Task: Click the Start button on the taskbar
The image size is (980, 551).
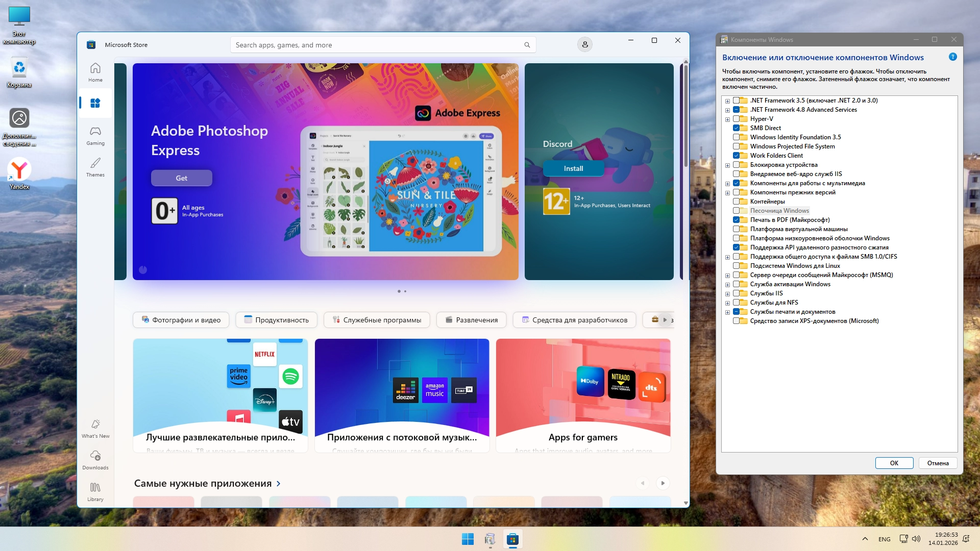Action: [x=468, y=539]
